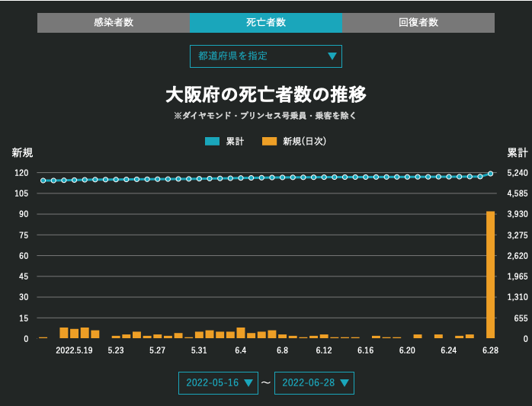
Task: Click the first cumulative line data point
Action: (43, 181)
